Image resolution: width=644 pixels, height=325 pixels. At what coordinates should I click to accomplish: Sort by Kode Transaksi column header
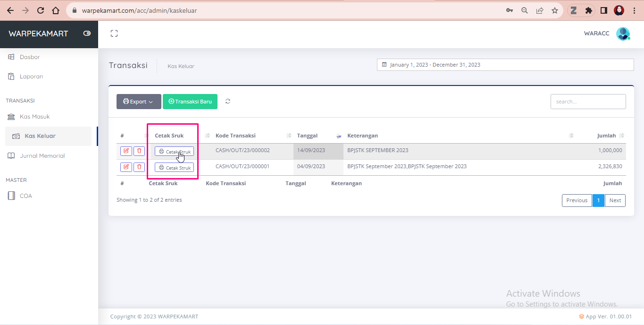click(235, 136)
